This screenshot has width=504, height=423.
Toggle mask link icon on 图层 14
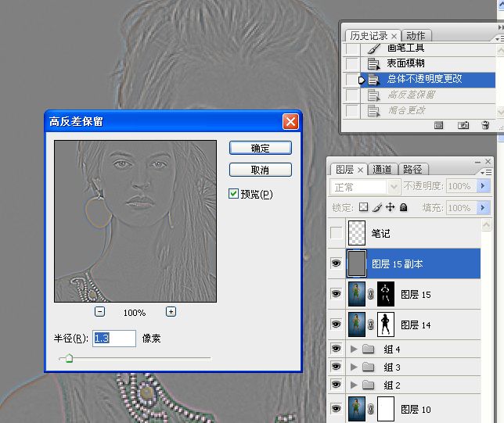[371, 324]
